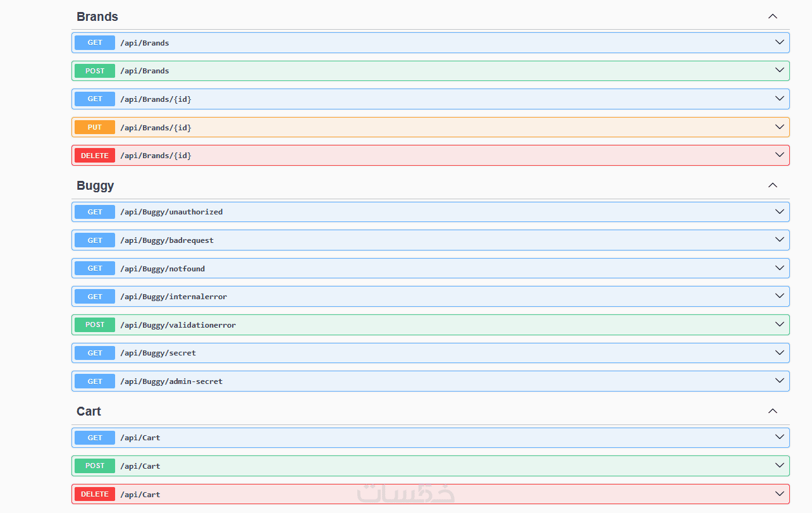Click the GET badge for Buggy secret
812x513 pixels.
(95, 353)
